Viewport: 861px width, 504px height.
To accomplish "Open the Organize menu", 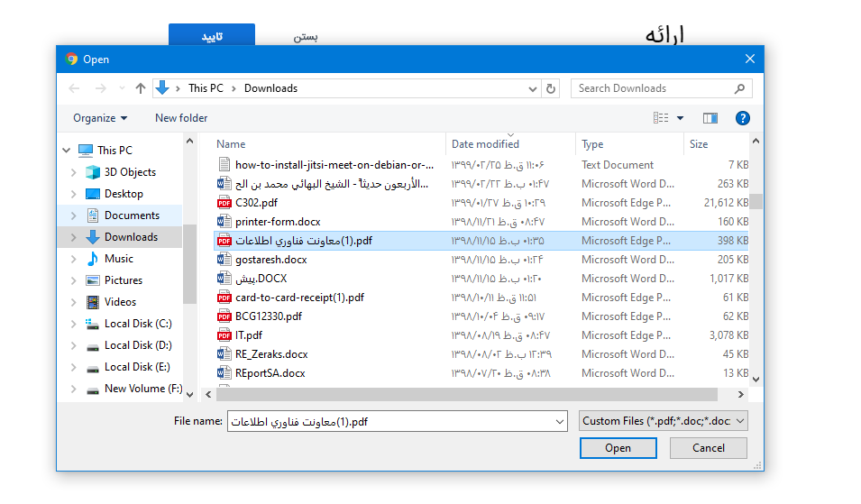I will tap(100, 118).
